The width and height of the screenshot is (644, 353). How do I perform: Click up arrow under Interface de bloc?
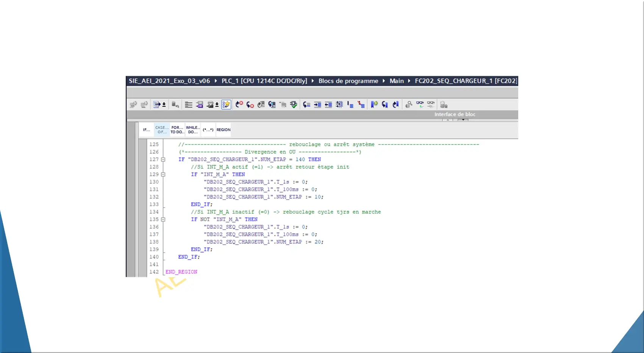[x=448, y=120]
